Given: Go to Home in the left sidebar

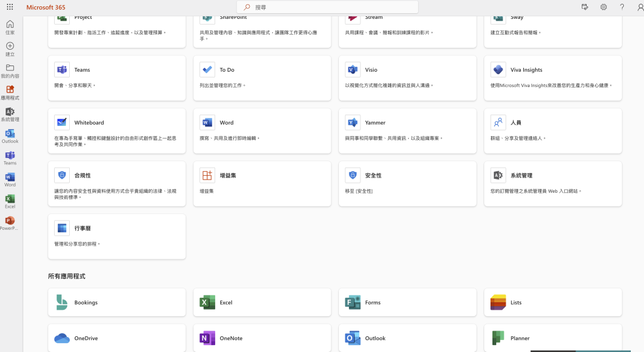Looking at the screenshot, I should pyautogui.click(x=10, y=27).
